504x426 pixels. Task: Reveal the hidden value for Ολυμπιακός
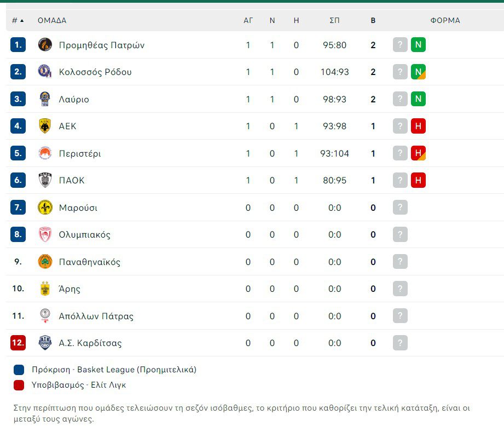click(400, 234)
